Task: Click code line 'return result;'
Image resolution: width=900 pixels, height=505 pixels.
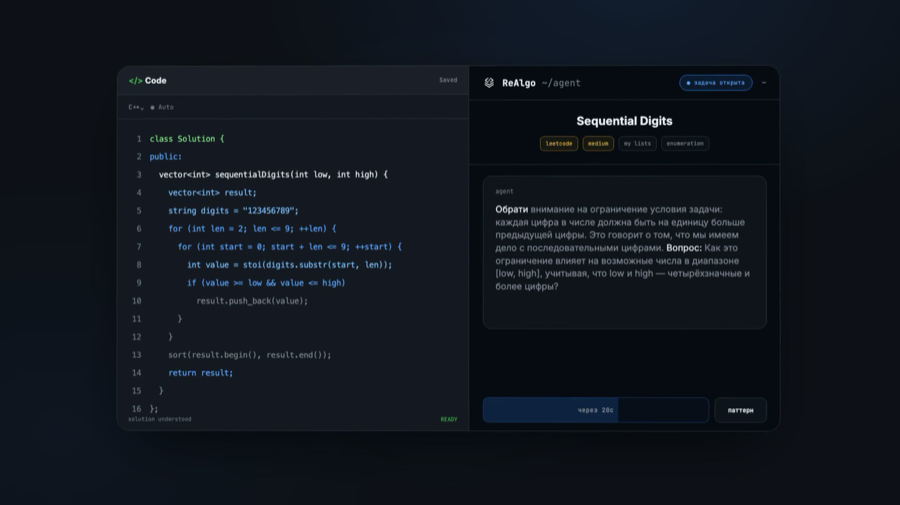Action: (x=200, y=373)
